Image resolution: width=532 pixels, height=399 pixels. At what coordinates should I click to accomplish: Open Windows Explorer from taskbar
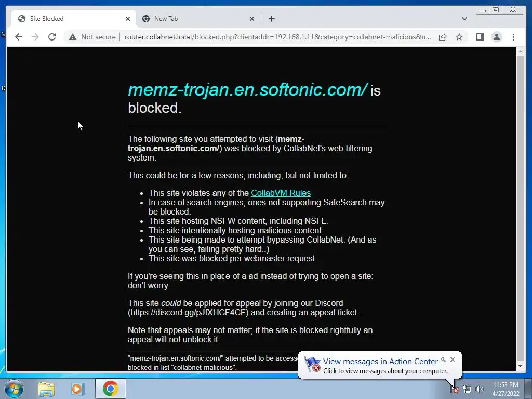click(x=46, y=389)
